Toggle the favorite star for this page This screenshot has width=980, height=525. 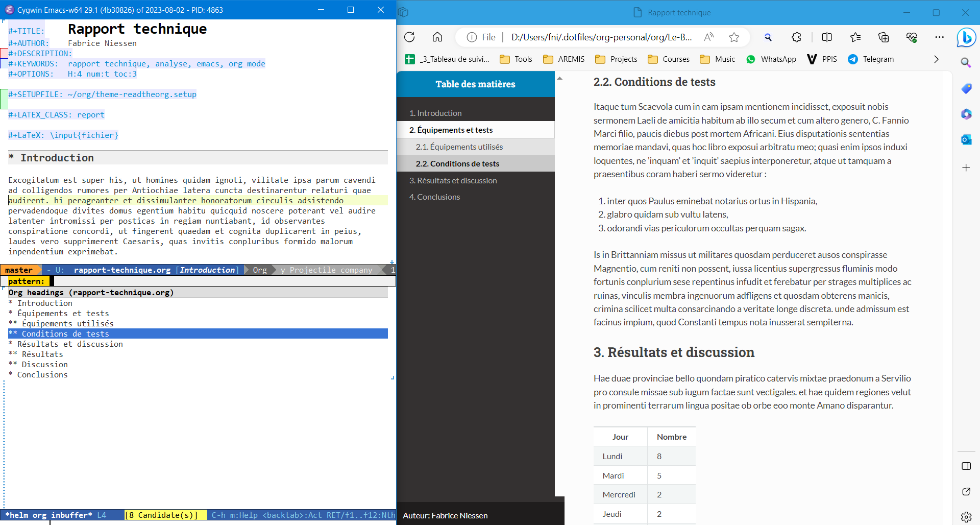tap(734, 37)
